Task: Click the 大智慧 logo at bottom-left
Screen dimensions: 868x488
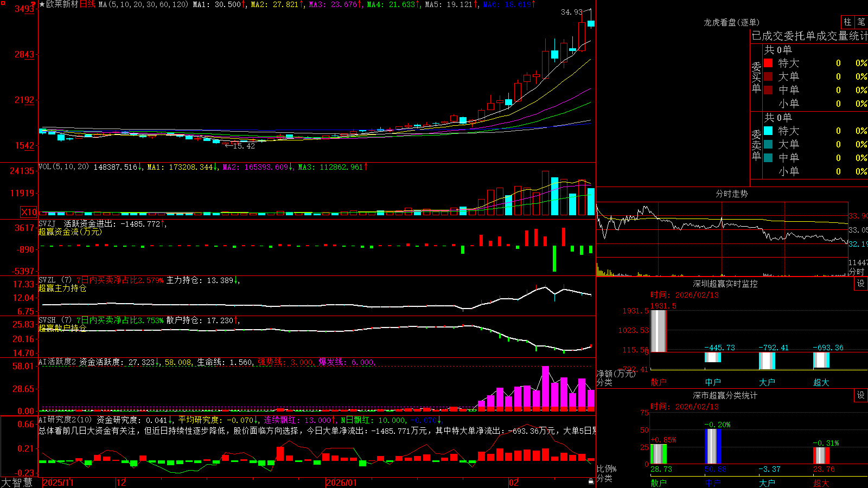Action: coord(17,483)
